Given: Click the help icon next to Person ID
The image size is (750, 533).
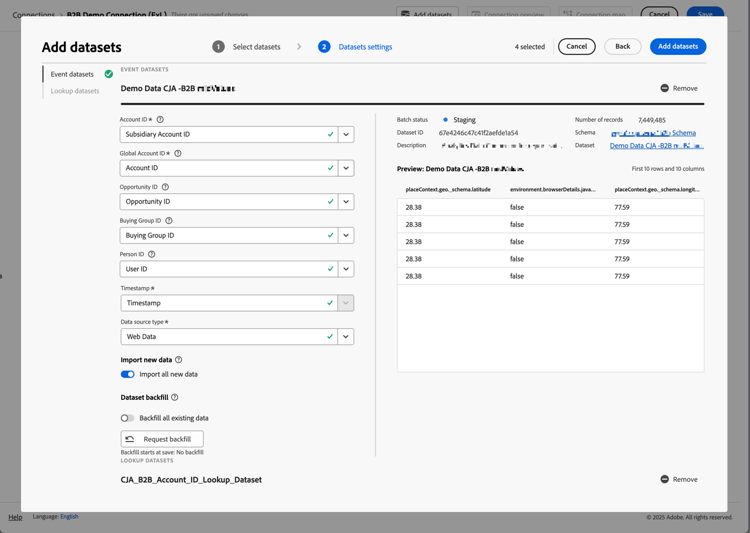Looking at the screenshot, I should pyautogui.click(x=152, y=254).
